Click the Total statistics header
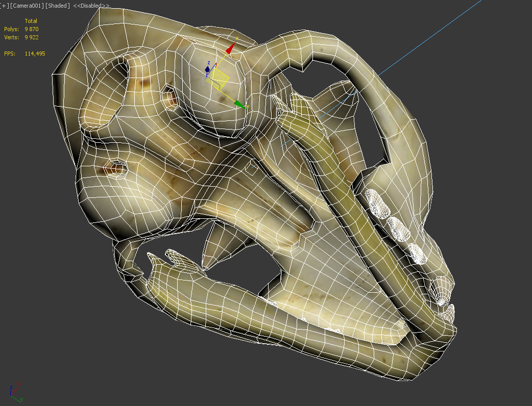The image size is (532, 406). 31,21
